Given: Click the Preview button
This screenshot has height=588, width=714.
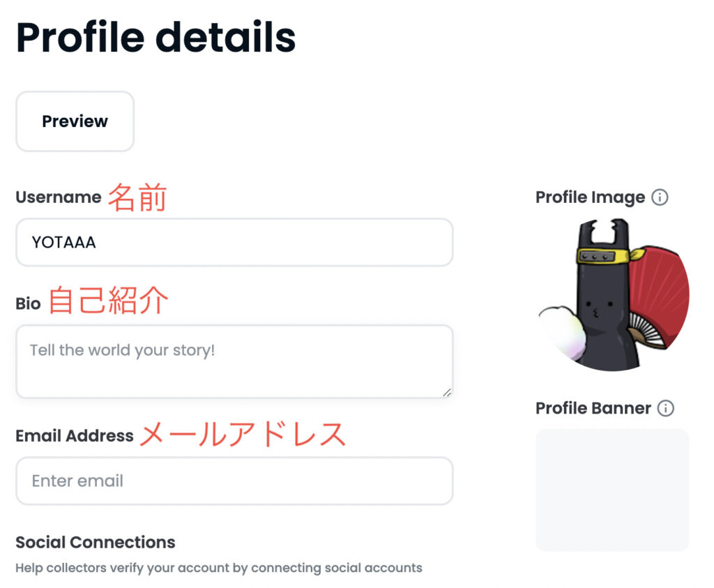Looking at the screenshot, I should coord(75,121).
